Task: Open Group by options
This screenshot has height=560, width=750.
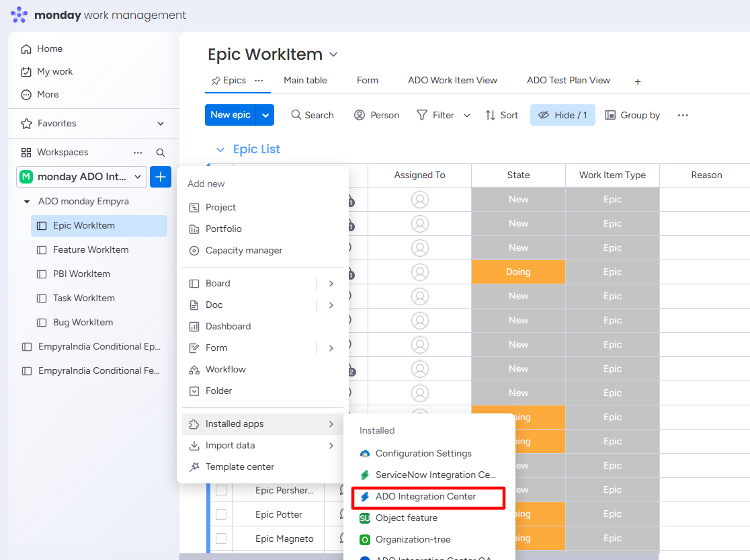Action: click(632, 116)
